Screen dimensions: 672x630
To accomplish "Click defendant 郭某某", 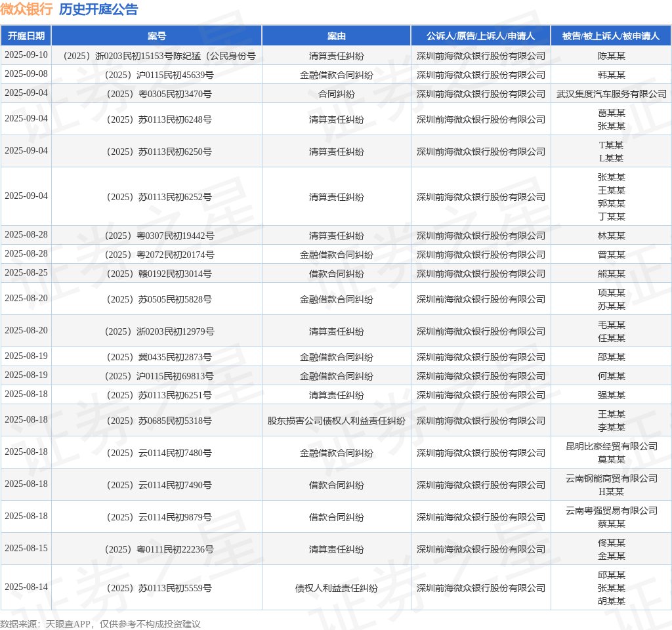I will [612, 203].
